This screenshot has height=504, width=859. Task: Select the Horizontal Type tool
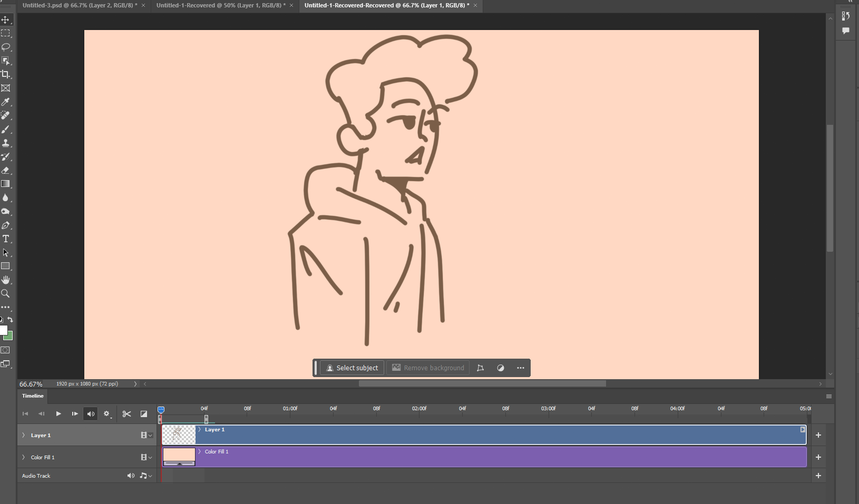pyautogui.click(x=6, y=239)
